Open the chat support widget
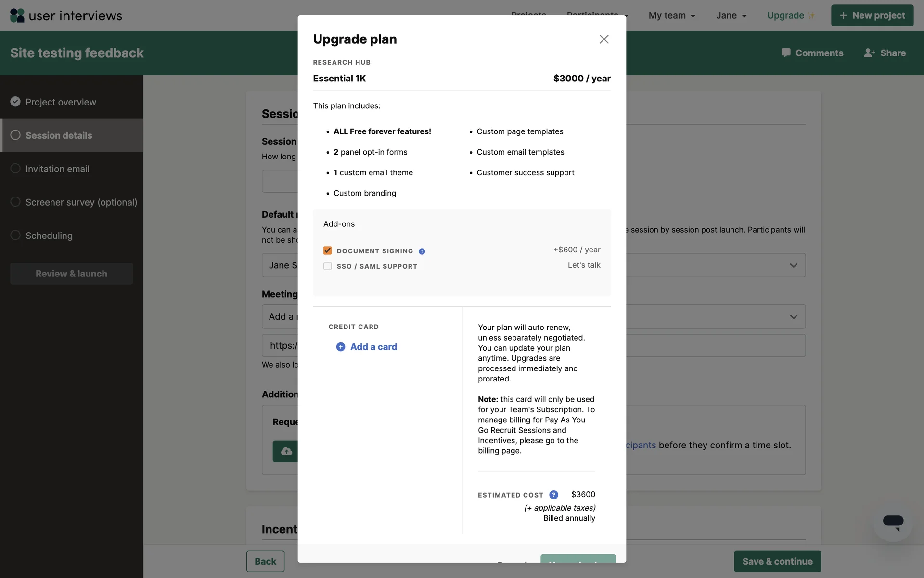The image size is (924, 578). pyautogui.click(x=893, y=522)
